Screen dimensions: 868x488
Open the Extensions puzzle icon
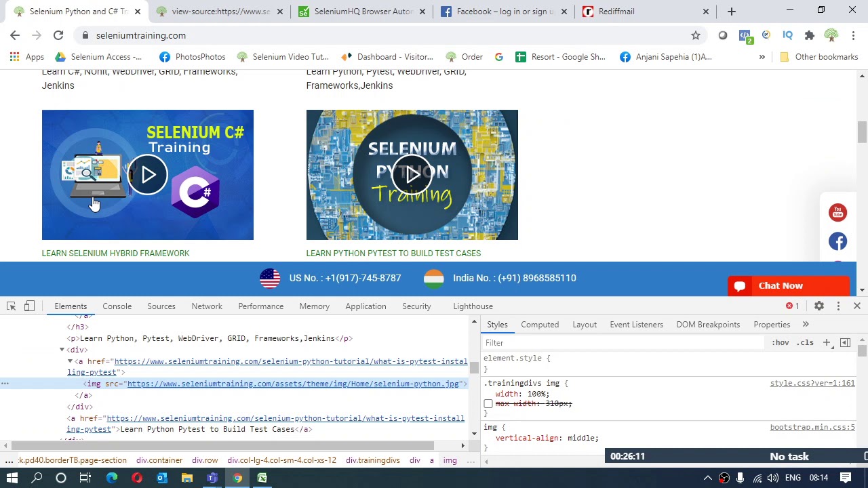click(x=809, y=35)
